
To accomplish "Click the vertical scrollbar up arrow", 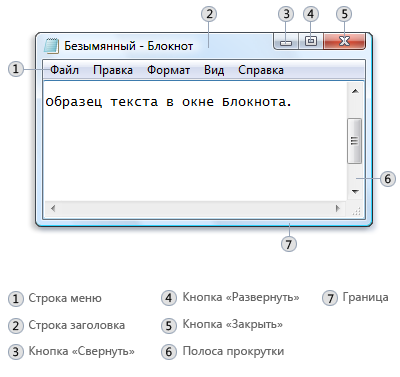I will click(355, 91).
